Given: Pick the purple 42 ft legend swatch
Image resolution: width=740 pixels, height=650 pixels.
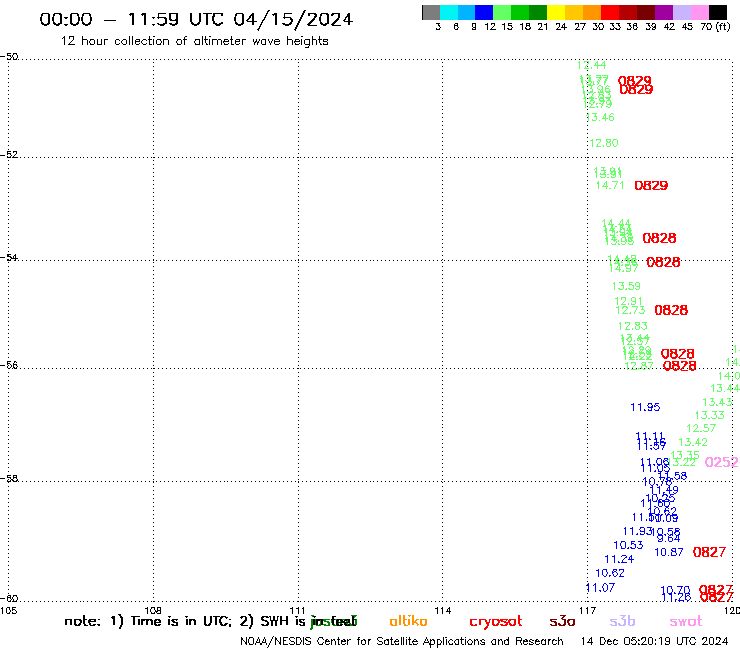Looking at the screenshot, I should [x=664, y=12].
